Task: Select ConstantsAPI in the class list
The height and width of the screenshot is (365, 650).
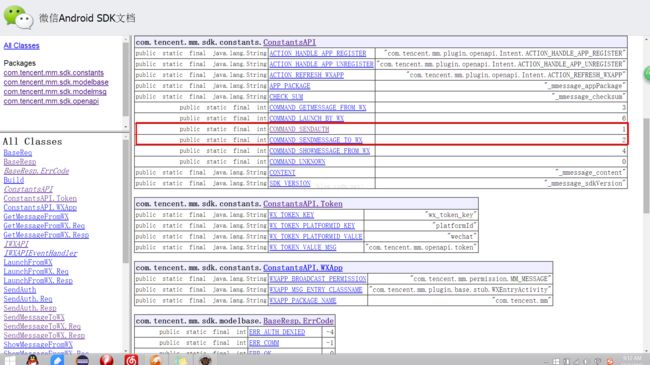Action: pyautogui.click(x=28, y=189)
